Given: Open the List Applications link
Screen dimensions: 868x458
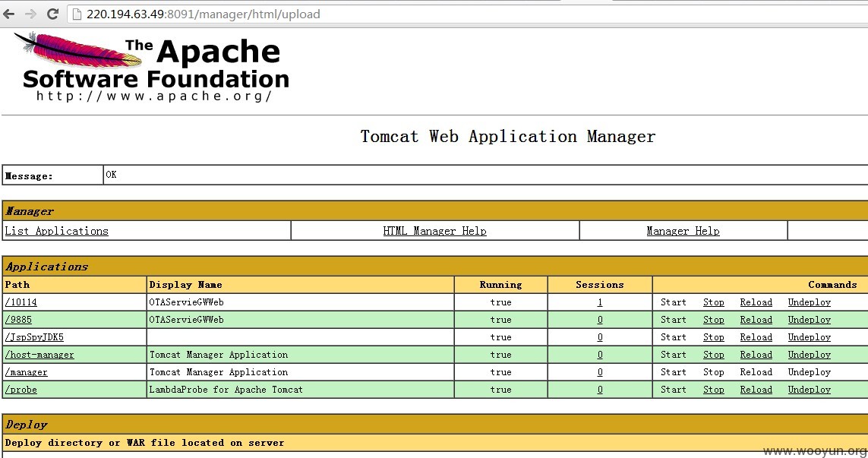Looking at the screenshot, I should [x=56, y=231].
